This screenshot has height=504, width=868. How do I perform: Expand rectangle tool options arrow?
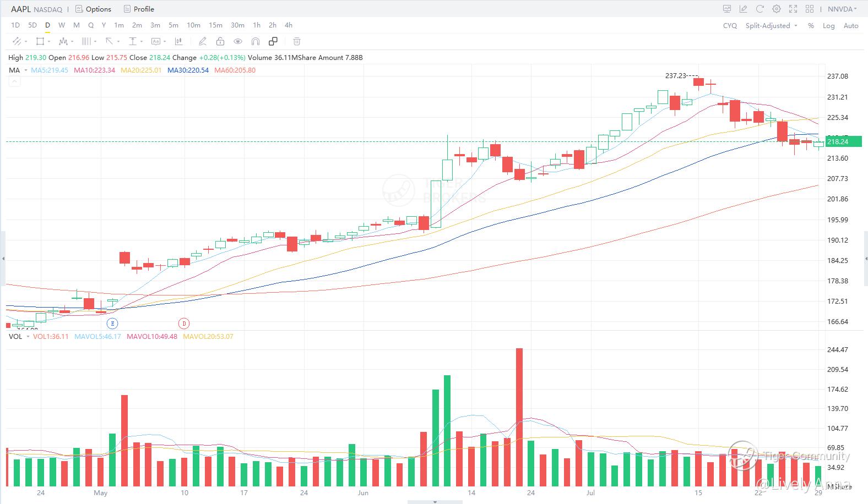click(49, 42)
